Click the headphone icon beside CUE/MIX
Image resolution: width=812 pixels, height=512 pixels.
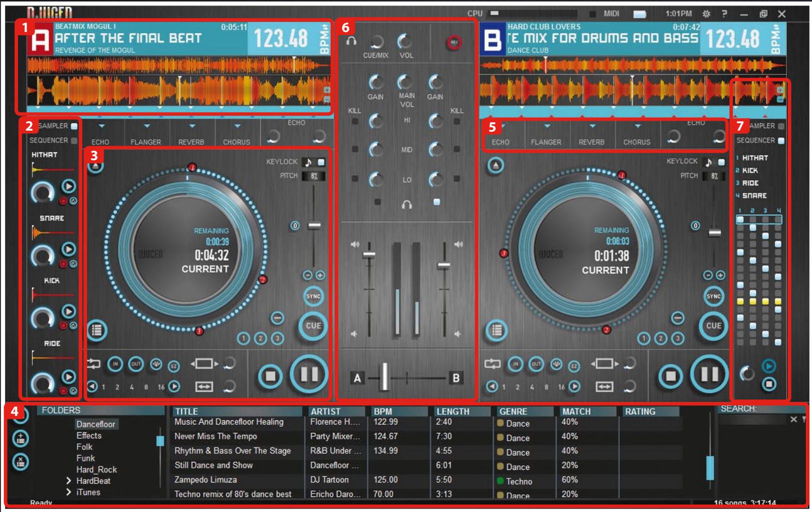coord(351,41)
